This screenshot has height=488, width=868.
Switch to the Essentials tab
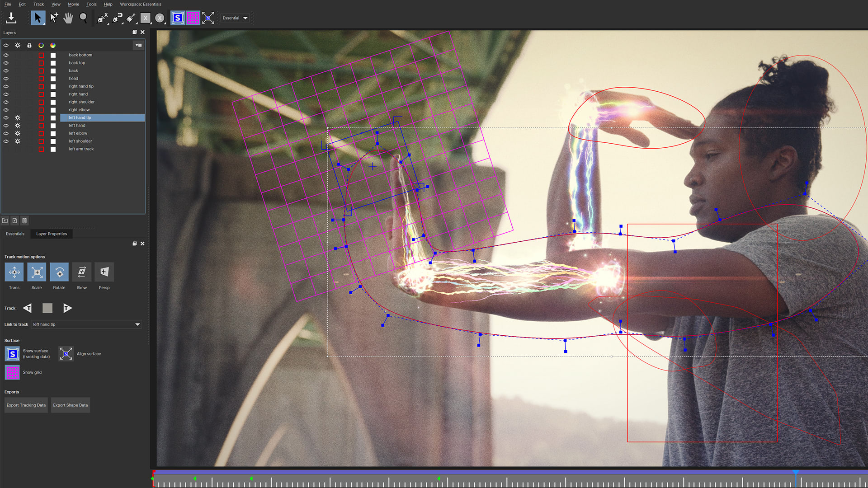click(x=15, y=234)
